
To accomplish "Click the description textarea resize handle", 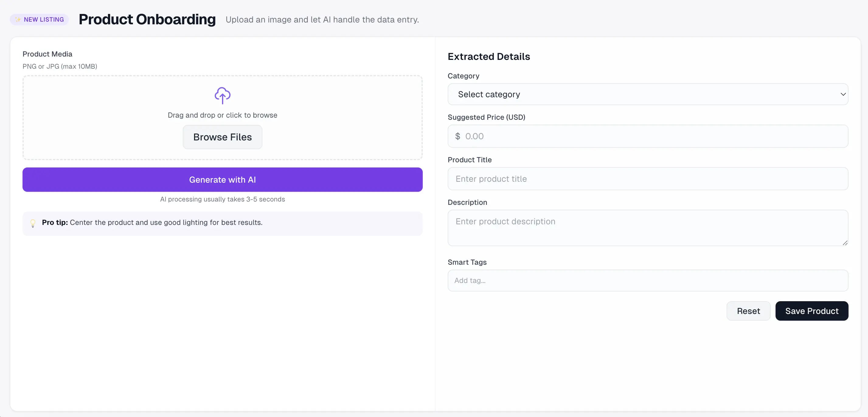I will click(845, 243).
